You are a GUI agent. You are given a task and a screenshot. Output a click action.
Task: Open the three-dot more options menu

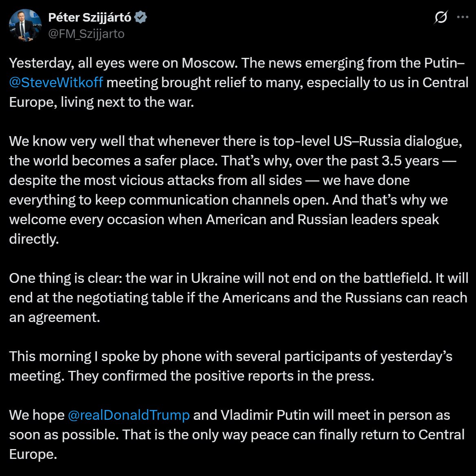(x=463, y=17)
